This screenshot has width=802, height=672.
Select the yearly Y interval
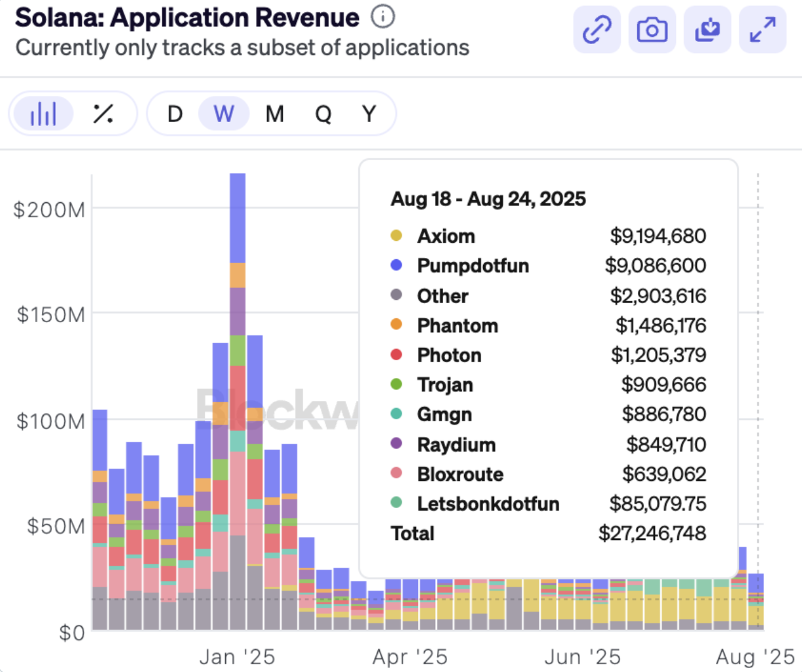[x=369, y=114]
